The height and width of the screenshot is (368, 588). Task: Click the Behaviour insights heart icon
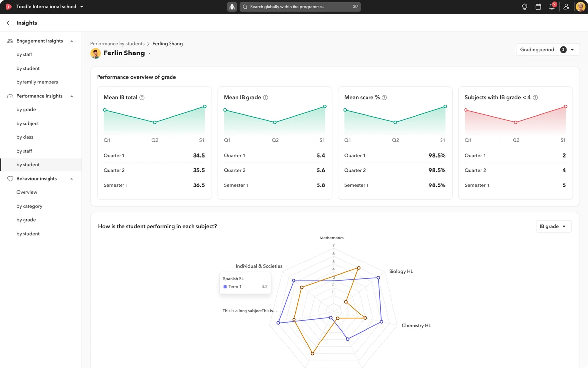(10, 179)
